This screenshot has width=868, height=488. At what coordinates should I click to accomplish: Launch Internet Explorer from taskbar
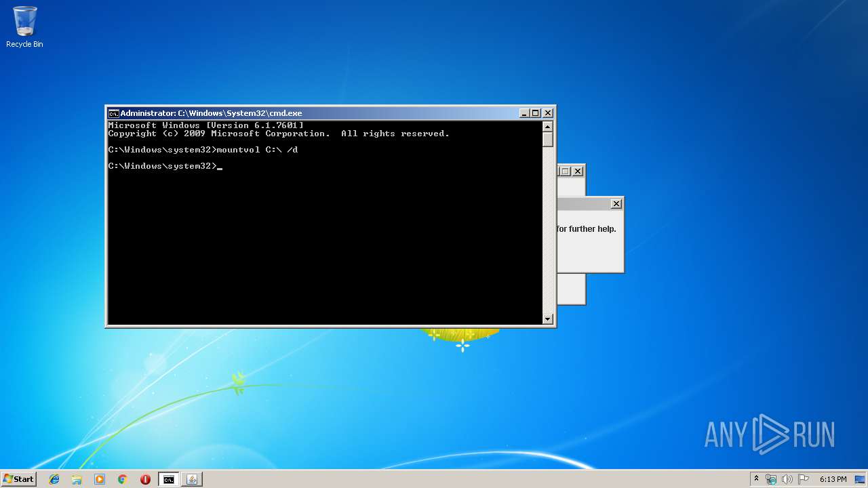pyautogui.click(x=54, y=479)
